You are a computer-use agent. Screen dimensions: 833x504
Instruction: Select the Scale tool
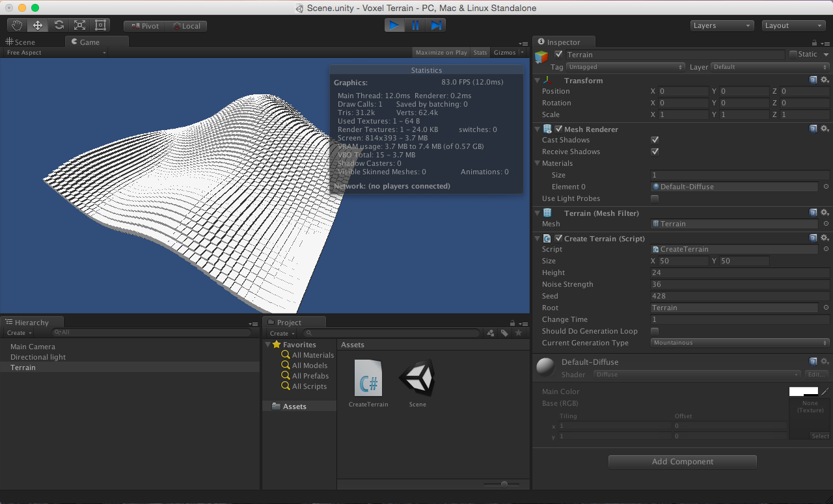click(x=79, y=25)
